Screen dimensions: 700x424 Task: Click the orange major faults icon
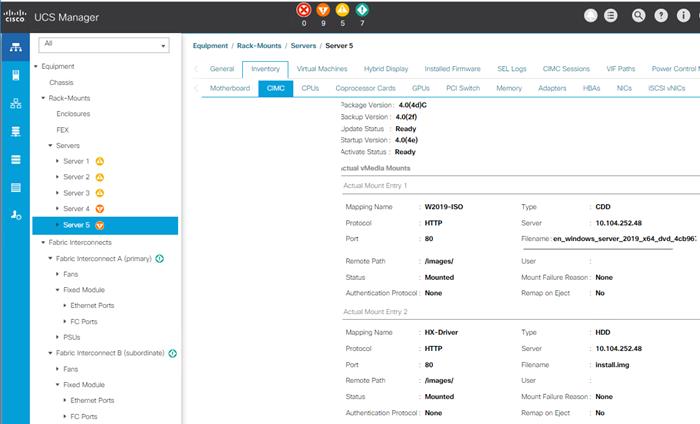pos(323,10)
